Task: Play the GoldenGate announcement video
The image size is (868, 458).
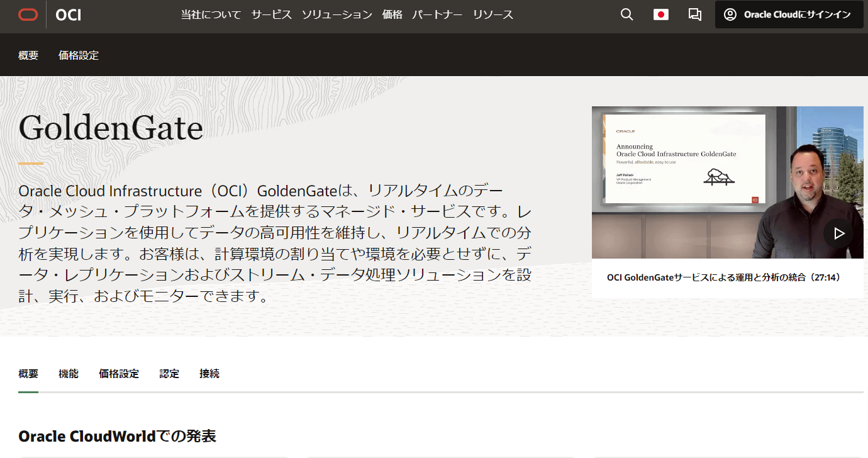Action: click(x=838, y=233)
